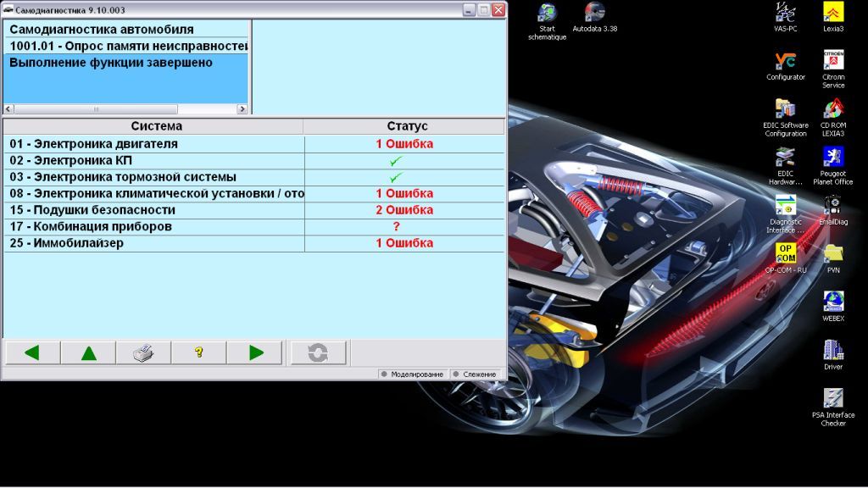Open help with the yellow question mark
The width and height of the screenshot is (868, 488).
(x=198, y=352)
